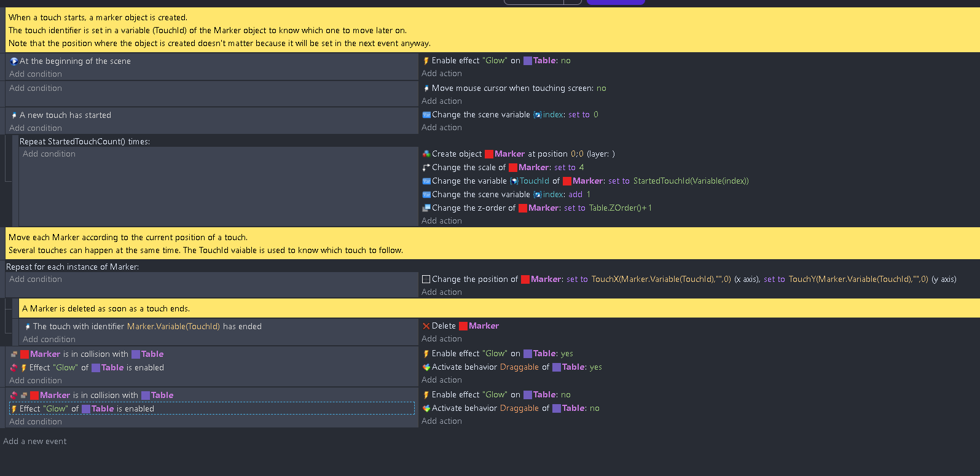Click the Change z-order of Marker icon
This screenshot has width=980, height=476.
[x=426, y=208]
